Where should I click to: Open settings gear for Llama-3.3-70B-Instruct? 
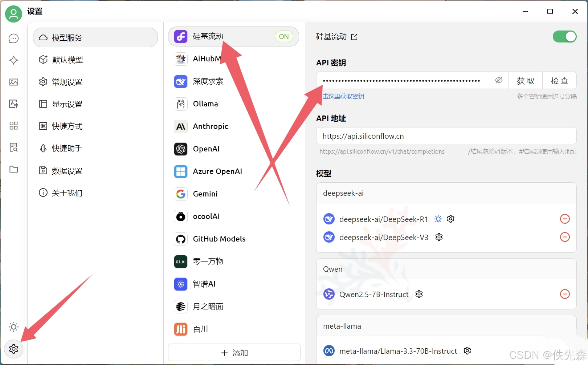coord(467,351)
